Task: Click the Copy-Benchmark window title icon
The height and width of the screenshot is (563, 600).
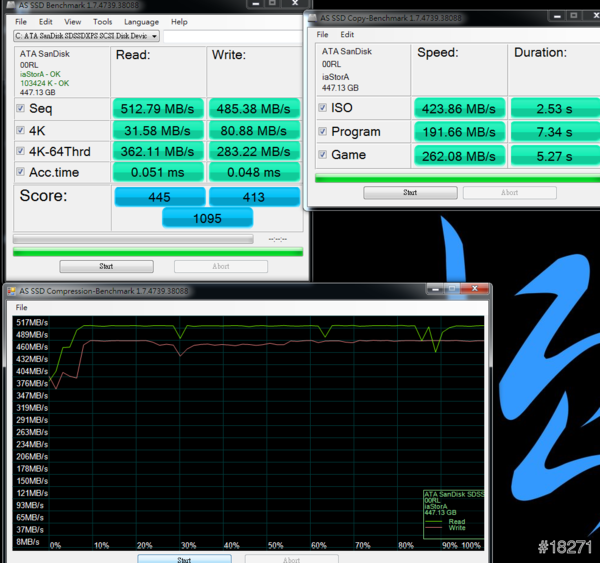Action: coord(312,18)
